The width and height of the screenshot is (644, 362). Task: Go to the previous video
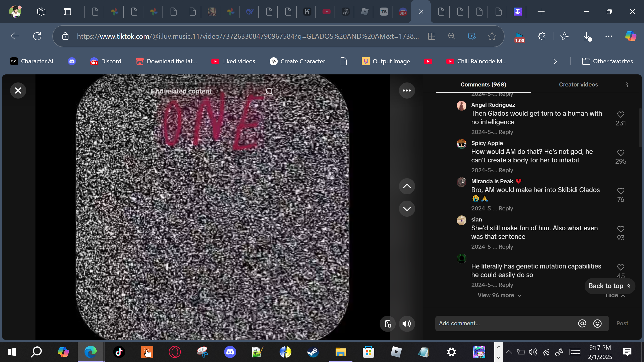(x=407, y=186)
